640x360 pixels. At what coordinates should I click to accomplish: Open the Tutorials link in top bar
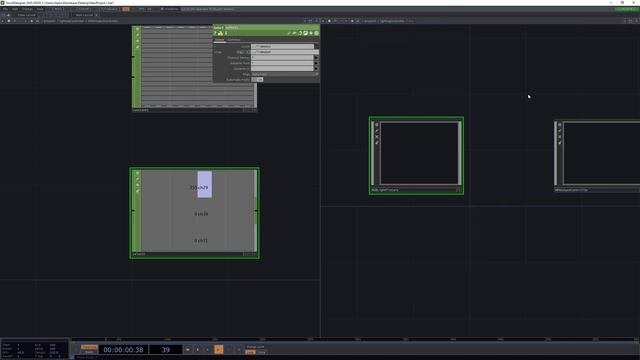click(x=109, y=9)
